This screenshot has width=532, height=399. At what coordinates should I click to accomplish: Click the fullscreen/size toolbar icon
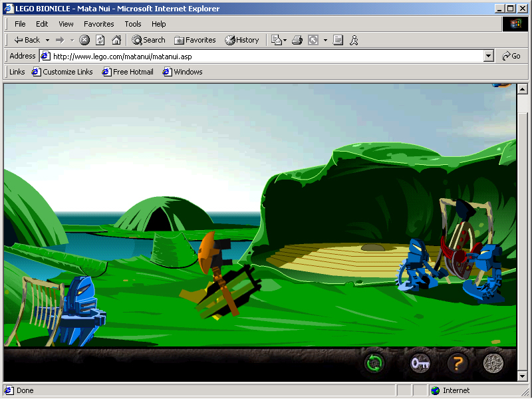[313, 40]
